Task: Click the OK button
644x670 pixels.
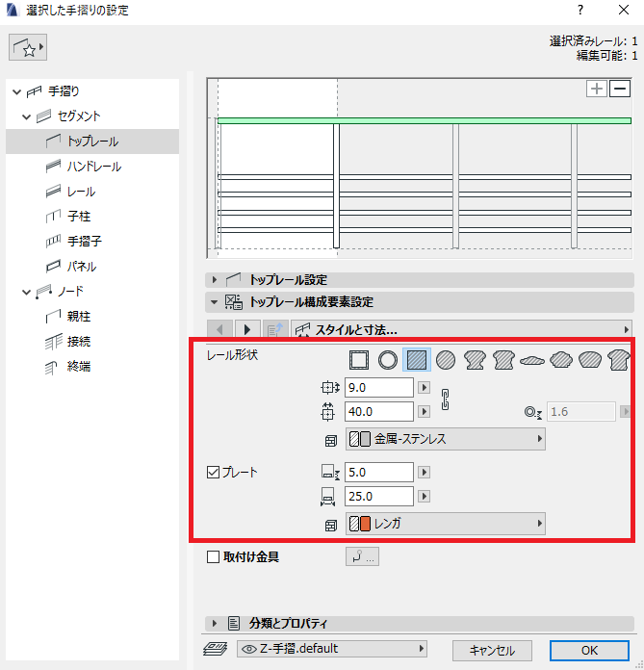Action: [x=589, y=651]
